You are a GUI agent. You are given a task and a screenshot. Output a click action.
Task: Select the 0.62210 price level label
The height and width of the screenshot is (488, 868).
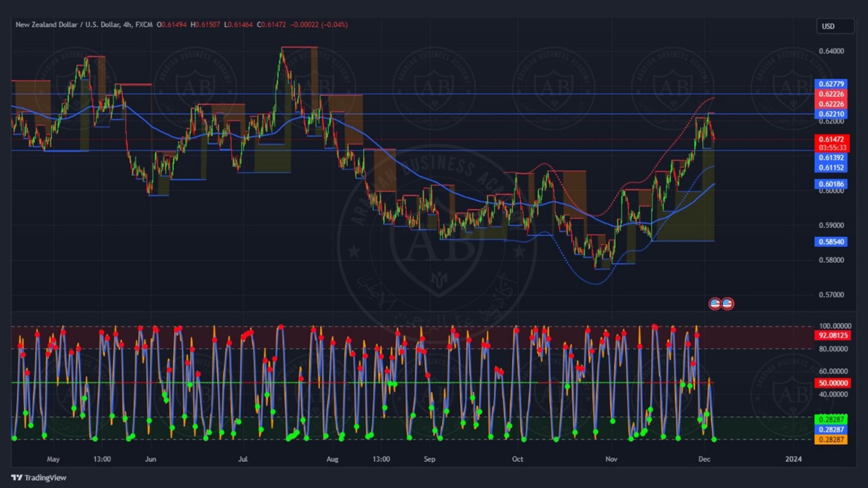coord(831,114)
